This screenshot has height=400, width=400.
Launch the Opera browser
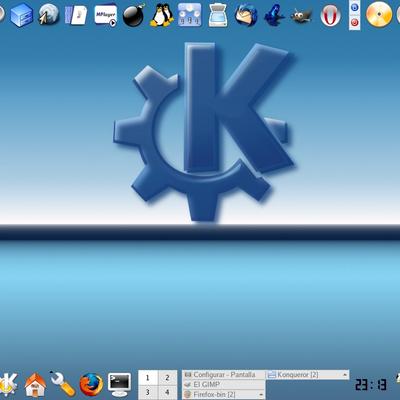(331, 16)
